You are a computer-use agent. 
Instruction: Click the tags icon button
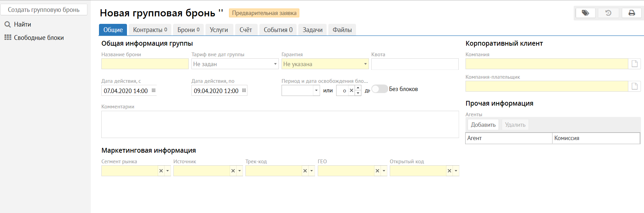(x=585, y=13)
